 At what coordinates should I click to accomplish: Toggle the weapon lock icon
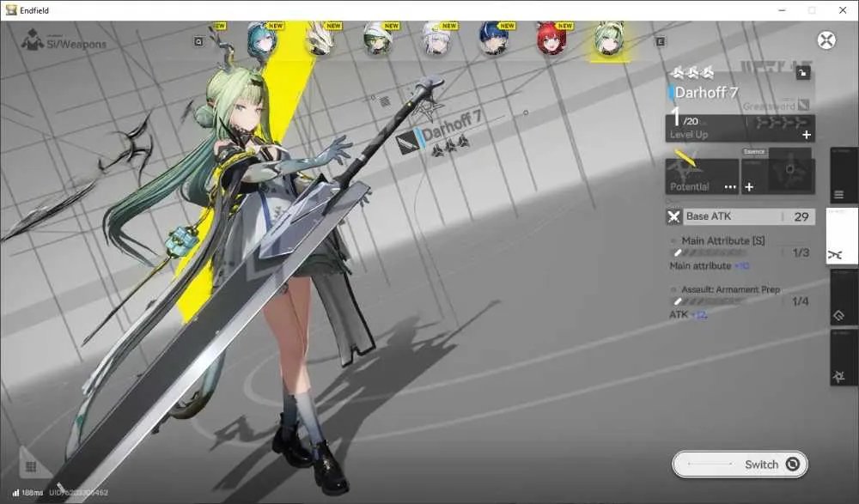coord(802,72)
